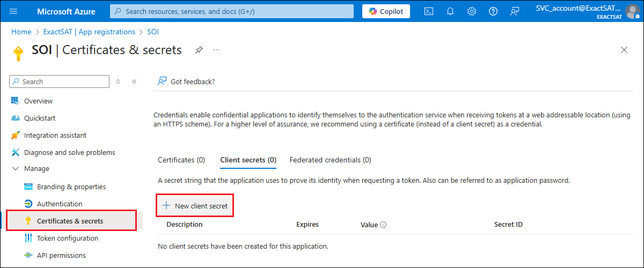Open the Copilot assistant
644x268 pixels.
(386, 11)
